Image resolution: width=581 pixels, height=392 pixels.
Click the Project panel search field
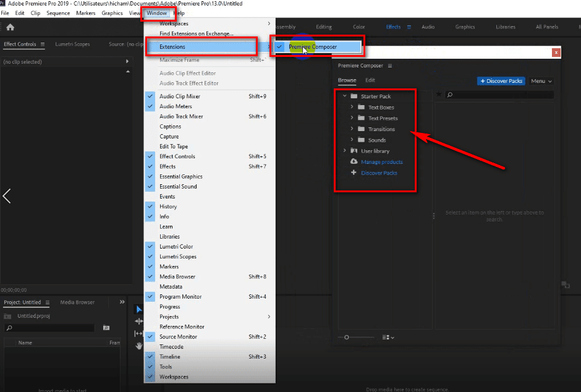(x=49, y=328)
